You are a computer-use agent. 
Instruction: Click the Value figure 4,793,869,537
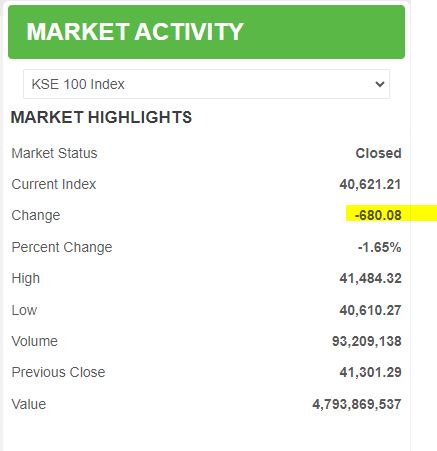point(357,404)
